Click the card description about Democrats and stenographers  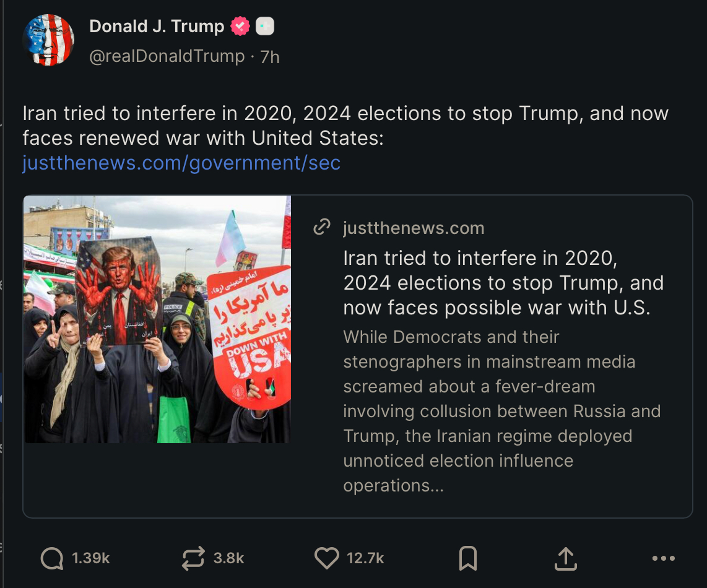(x=501, y=411)
